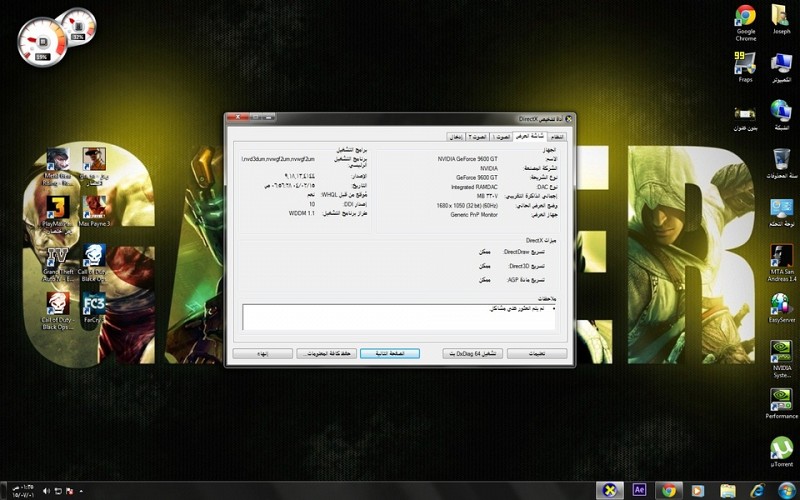Screen dimensions: 800x500
Task: Click the Save All Information button
Action: click(x=327, y=354)
